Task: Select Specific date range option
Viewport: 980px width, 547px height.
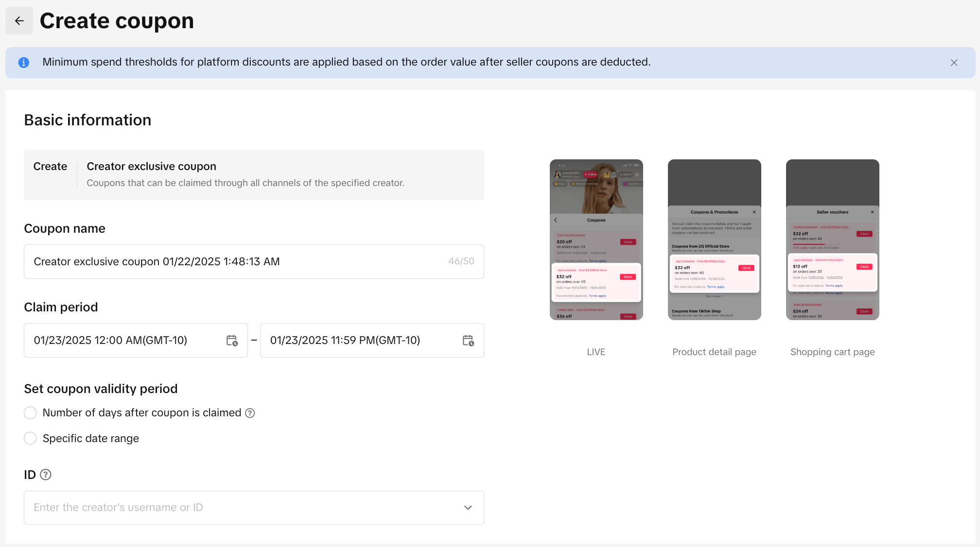Action: [30, 439]
